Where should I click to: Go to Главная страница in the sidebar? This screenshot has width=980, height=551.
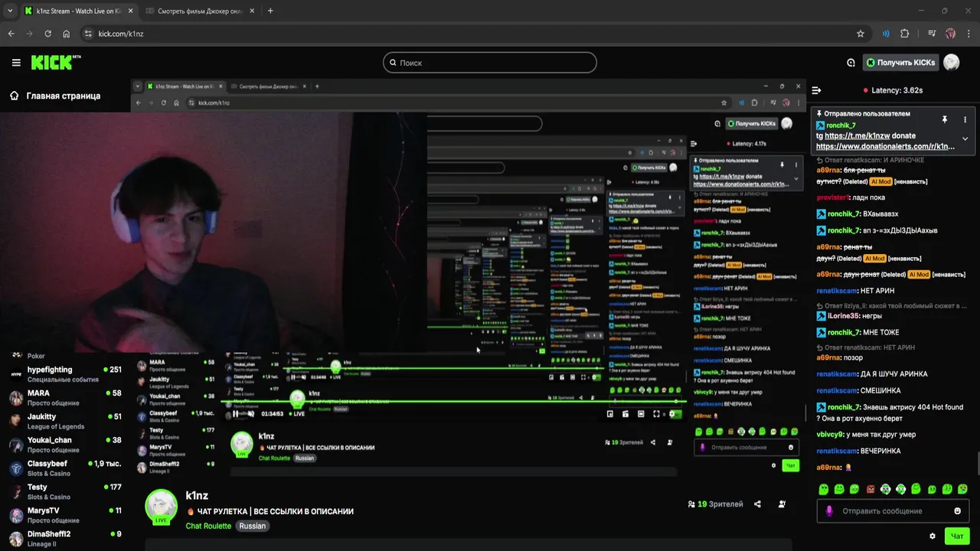point(55,96)
